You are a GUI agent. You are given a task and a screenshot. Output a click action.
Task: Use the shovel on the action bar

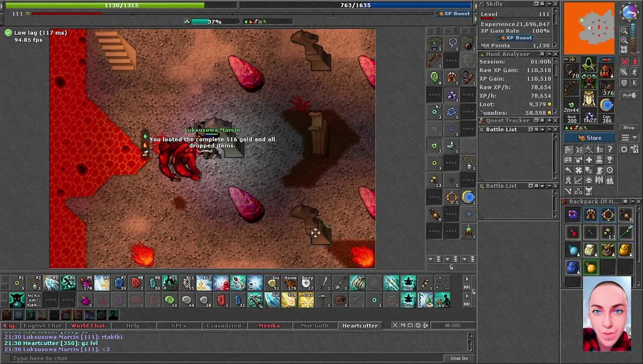coord(340,284)
